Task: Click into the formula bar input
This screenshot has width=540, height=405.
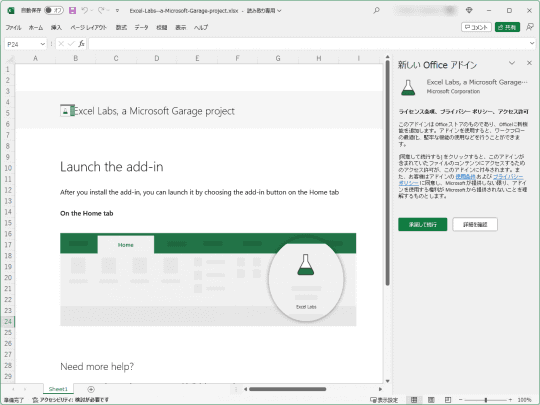Action: pos(308,44)
